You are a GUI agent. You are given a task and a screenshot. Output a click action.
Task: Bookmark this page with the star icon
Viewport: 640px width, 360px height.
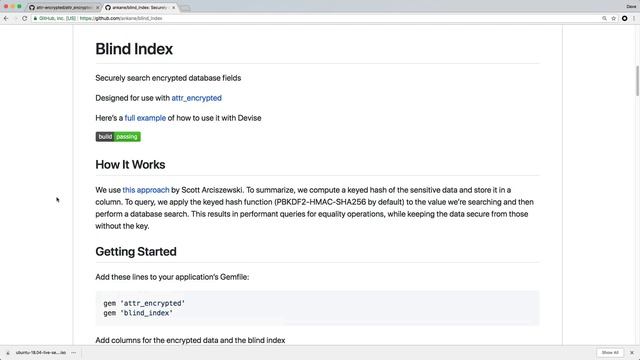point(613,18)
